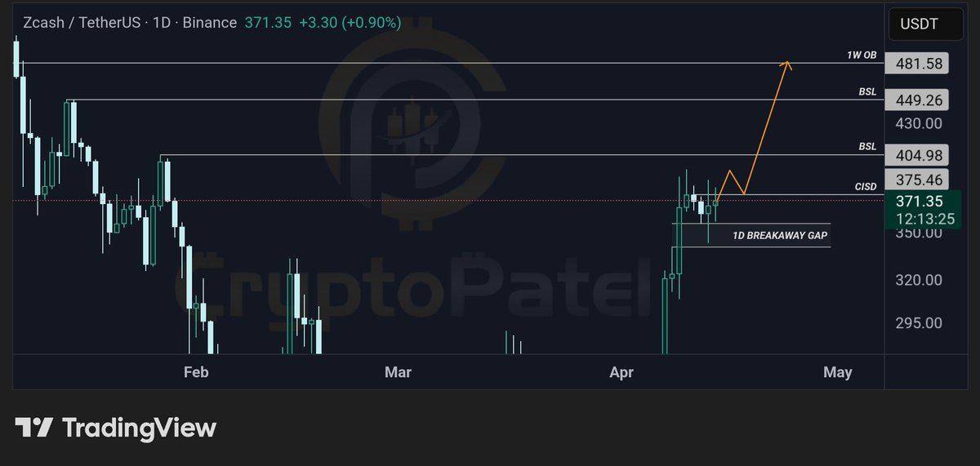Click the BSL label beside 449.26
Image resolution: width=980 pixels, height=466 pixels.
[x=867, y=92]
